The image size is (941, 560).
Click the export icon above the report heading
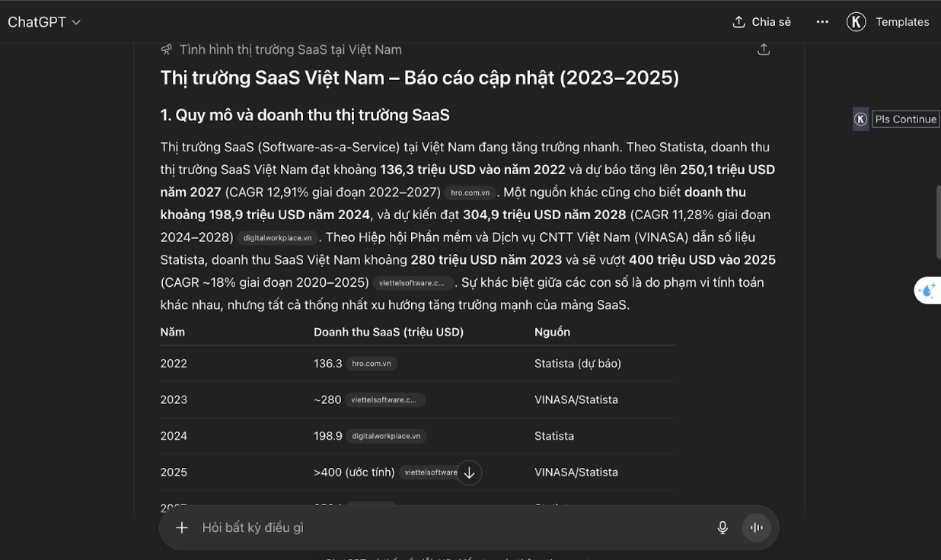764,48
